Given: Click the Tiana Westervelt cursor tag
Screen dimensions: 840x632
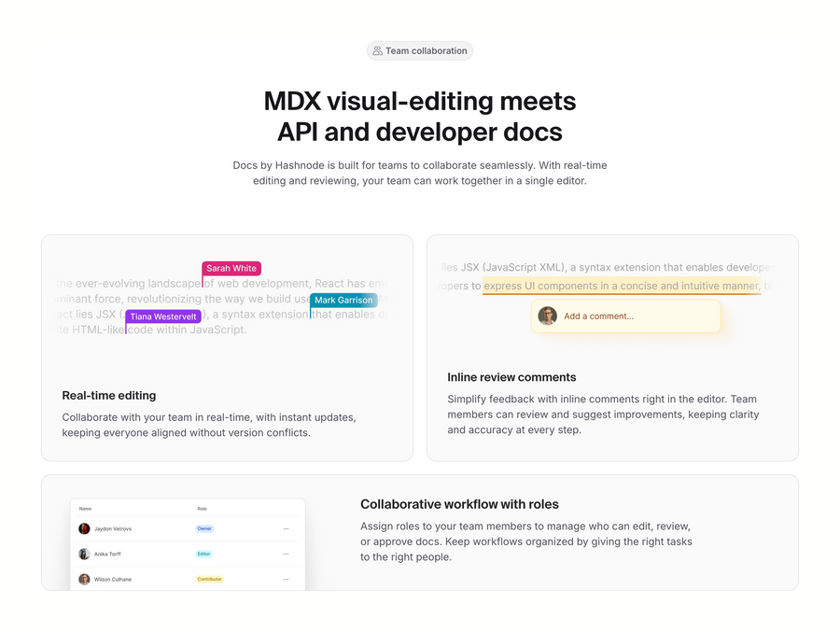Looking at the screenshot, I should 163,316.
